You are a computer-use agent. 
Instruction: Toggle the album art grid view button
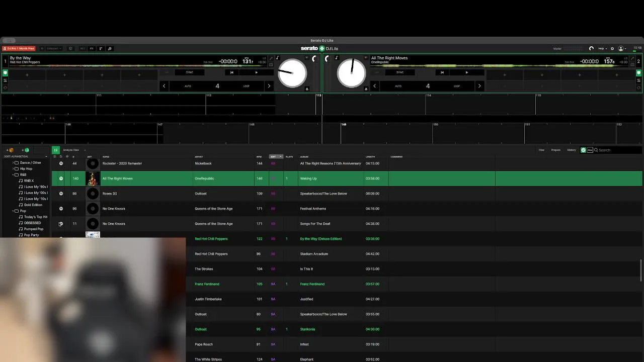56,150
